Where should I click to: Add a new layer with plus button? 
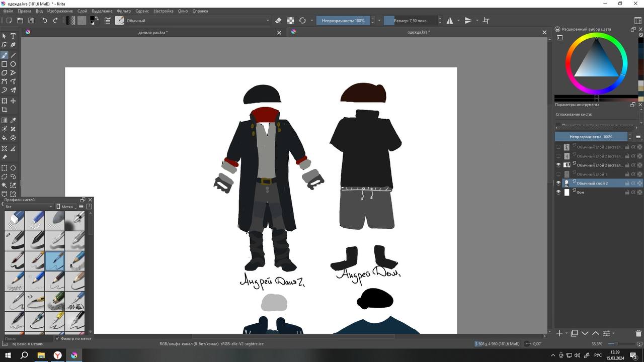[559, 333]
